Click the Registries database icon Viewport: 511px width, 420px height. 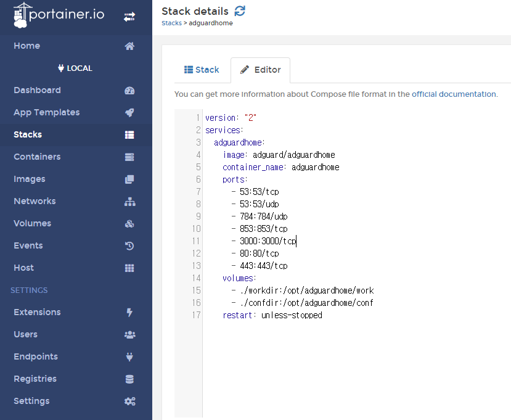tap(129, 379)
